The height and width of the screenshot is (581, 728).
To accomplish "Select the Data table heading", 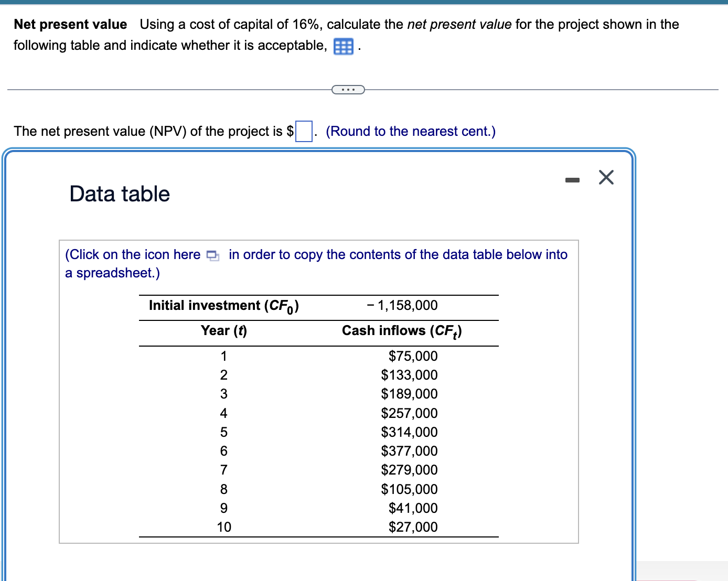I will 119,193.
